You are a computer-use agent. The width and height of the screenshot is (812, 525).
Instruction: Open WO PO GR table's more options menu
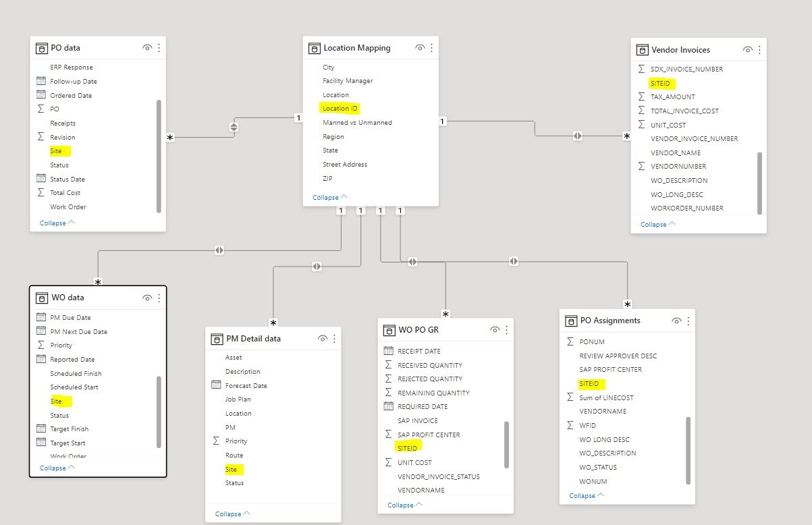(507, 330)
